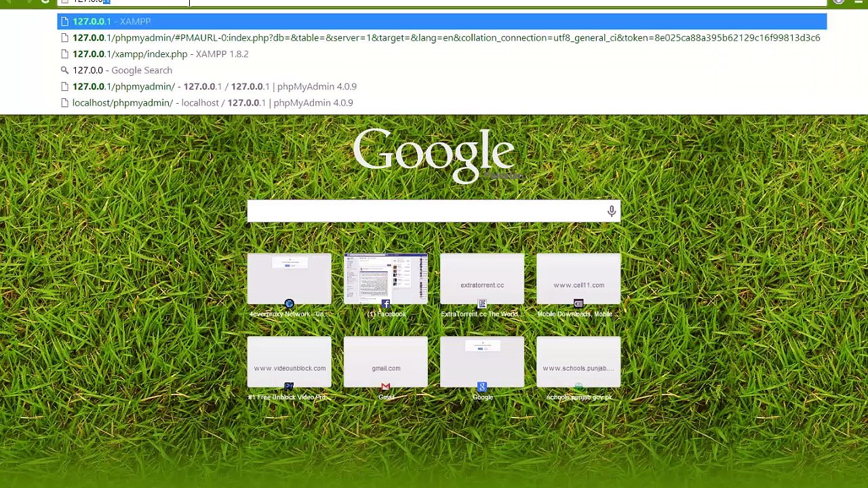Select the 127.0.0.1/phpmyadmin/ phpMyAdmin 4.0.9 suggestion
Viewport: 868px width, 488px height.
click(x=441, y=87)
